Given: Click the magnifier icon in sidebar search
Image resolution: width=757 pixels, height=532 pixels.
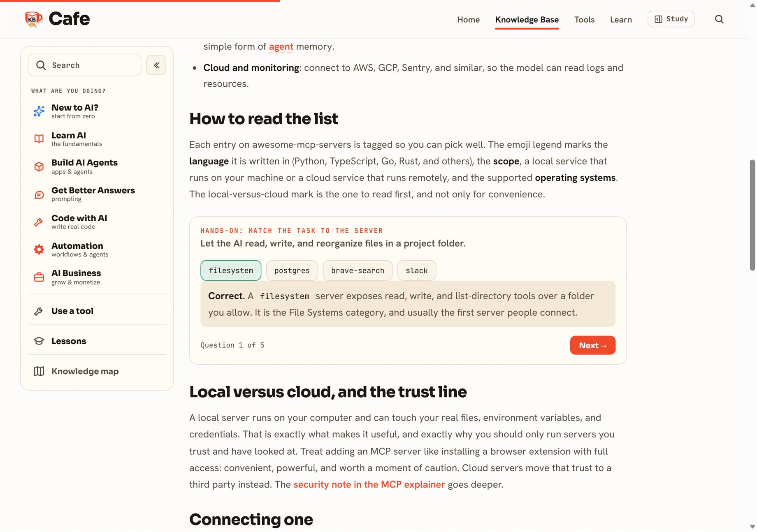Looking at the screenshot, I should [x=41, y=65].
